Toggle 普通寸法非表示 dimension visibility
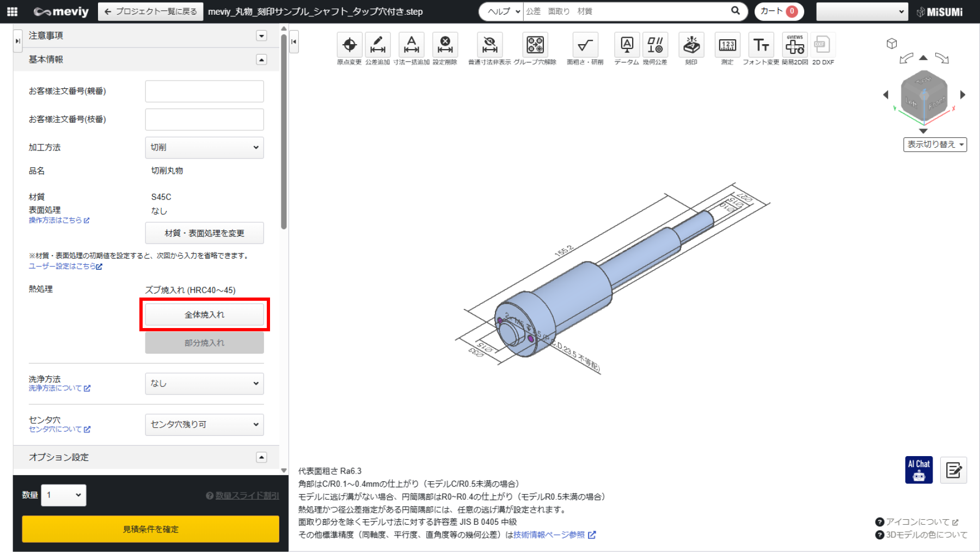This screenshot has height=552, width=980. click(489, 45)
